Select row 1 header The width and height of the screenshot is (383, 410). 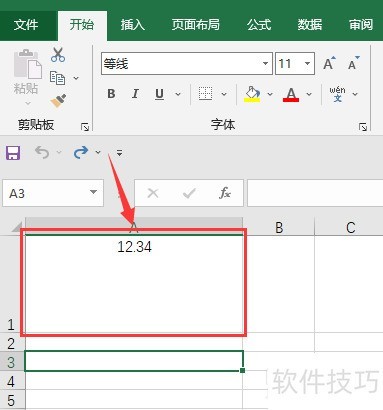(12, 284)
